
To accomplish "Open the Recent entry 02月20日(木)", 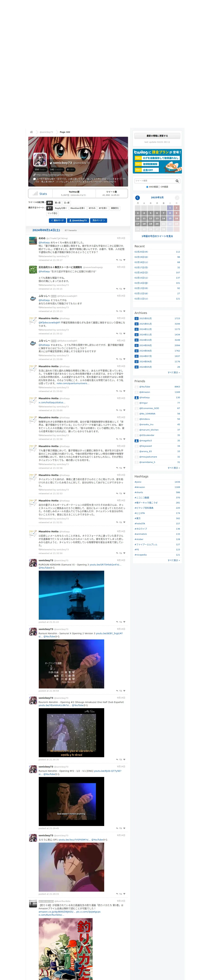I will pyautogui.click(x=141, y=252).
